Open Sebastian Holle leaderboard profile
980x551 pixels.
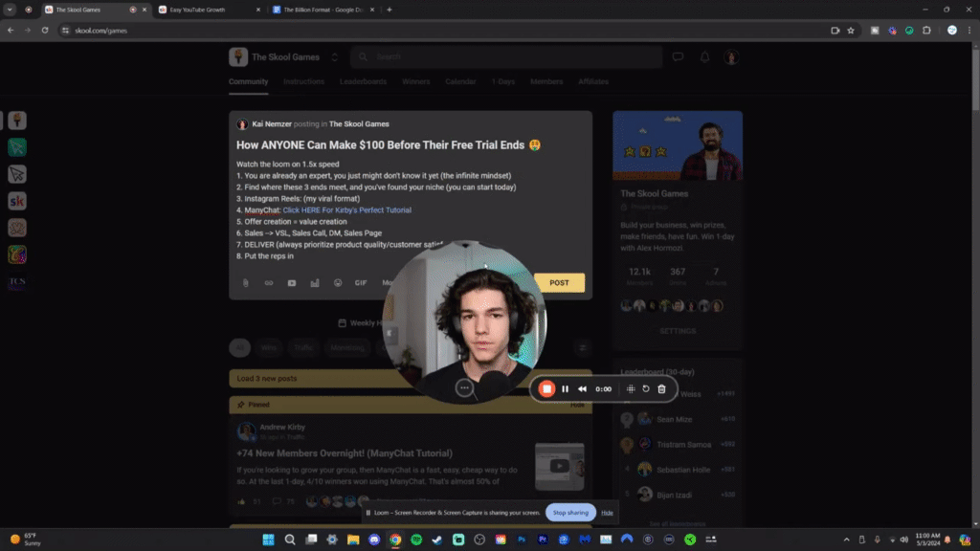pos(683,470)
